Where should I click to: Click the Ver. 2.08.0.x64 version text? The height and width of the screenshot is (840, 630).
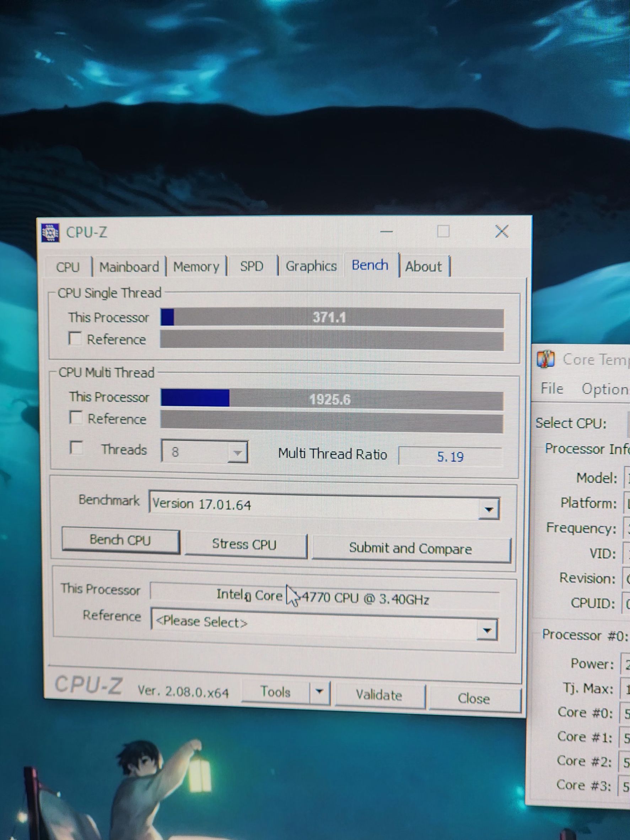(x=183, y=692)
